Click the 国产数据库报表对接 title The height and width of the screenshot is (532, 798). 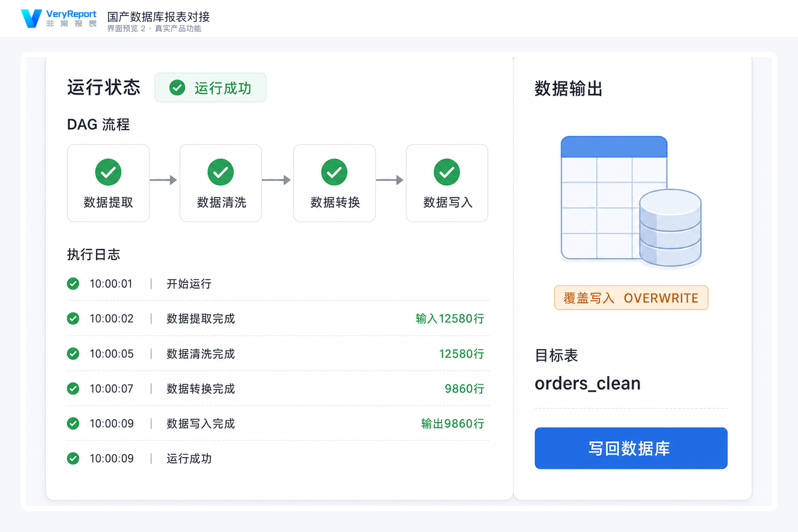tap(158, 17)
